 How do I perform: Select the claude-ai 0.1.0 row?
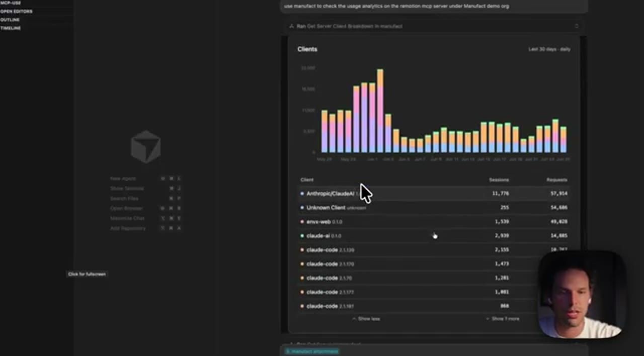point(434,236)
